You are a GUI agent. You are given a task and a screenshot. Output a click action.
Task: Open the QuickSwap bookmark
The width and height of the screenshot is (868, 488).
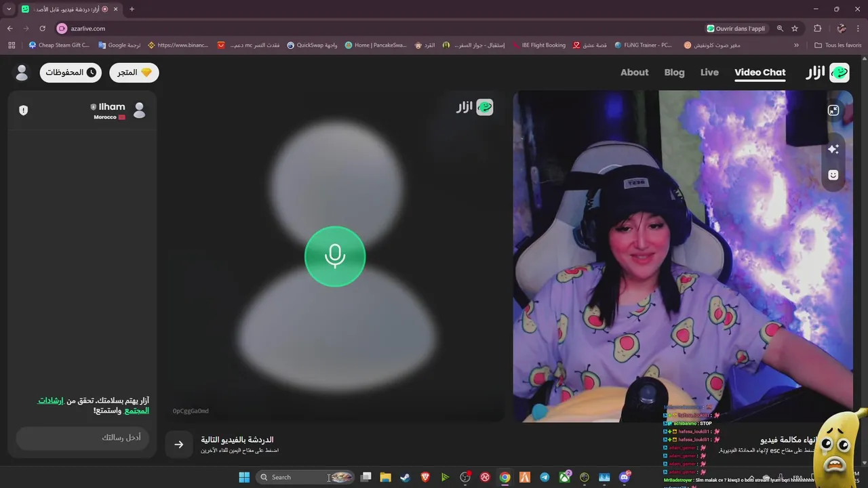click(312, 45)
